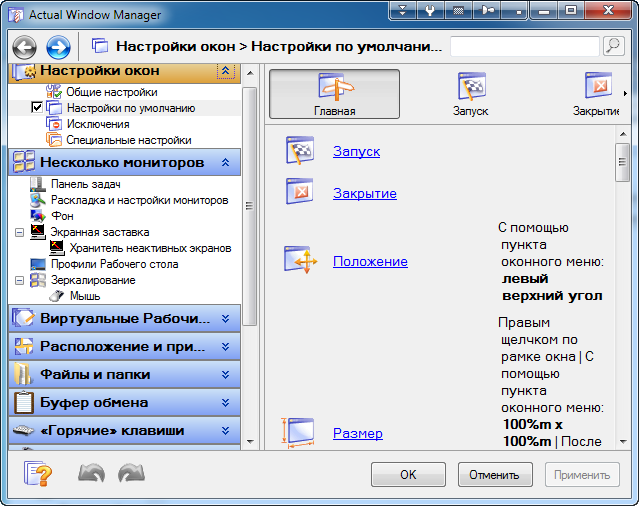Toggle the Настройки по умолчанию checkbox
This screenshot has height=506, width=639.
(x=37, y=108)
